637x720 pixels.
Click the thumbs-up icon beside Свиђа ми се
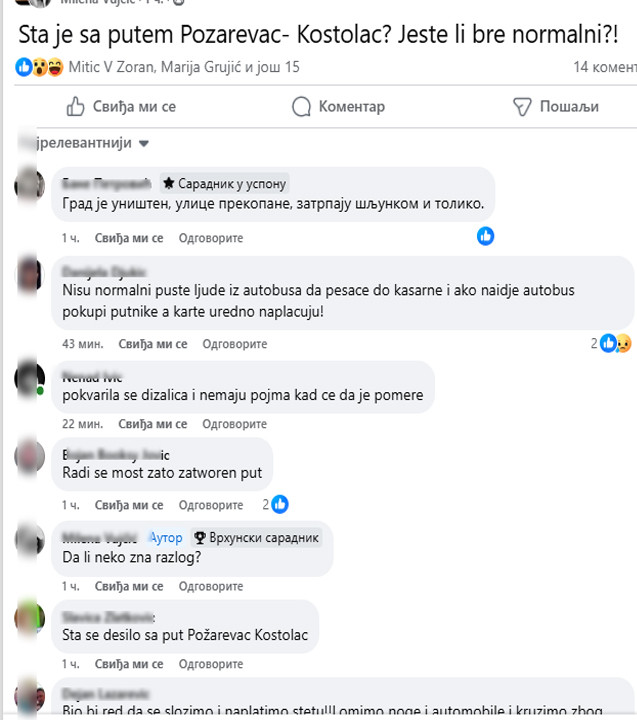pyautogui.click(x=75, y=107)
